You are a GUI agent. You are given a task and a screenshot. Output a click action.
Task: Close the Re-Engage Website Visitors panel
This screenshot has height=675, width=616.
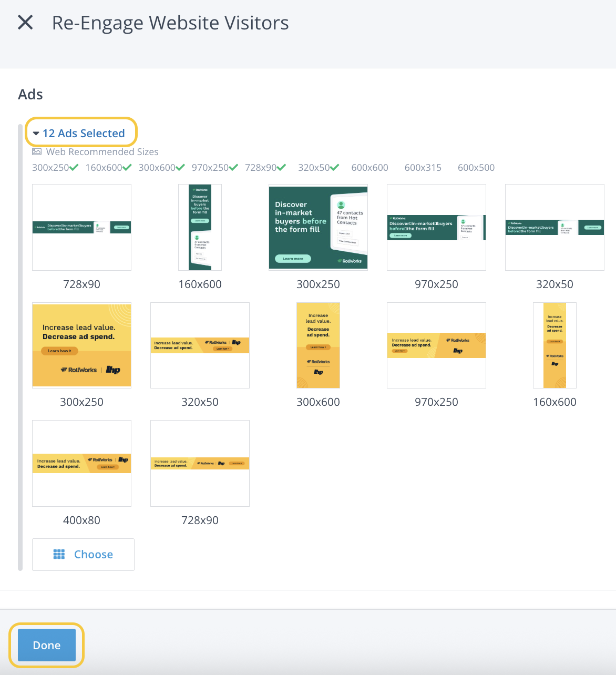click(25, 23)
